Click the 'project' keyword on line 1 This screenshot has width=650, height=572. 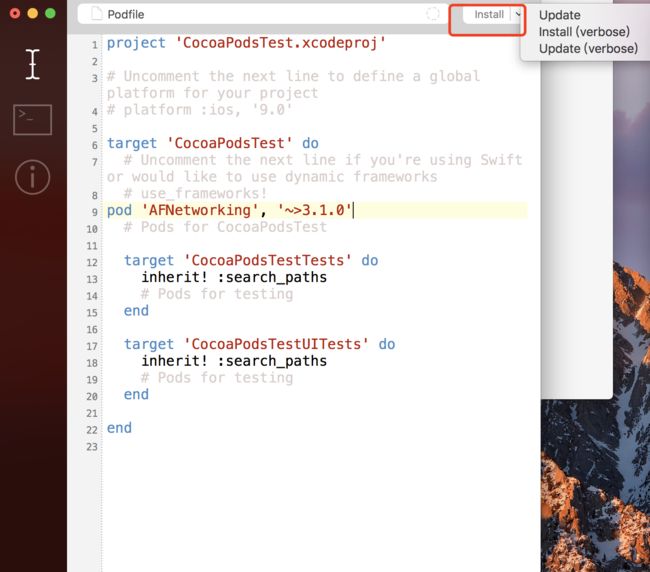click(x=136, y=43)
